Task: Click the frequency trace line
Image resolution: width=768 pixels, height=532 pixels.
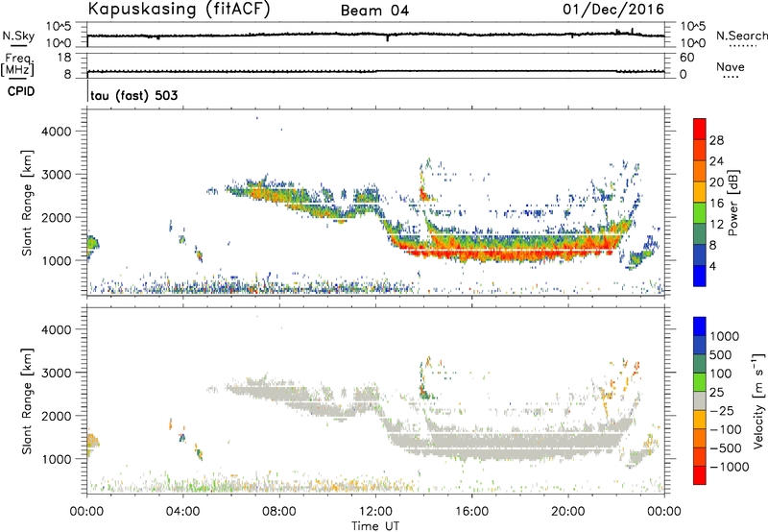Action: pyautogui.click(x=375, y=71)
